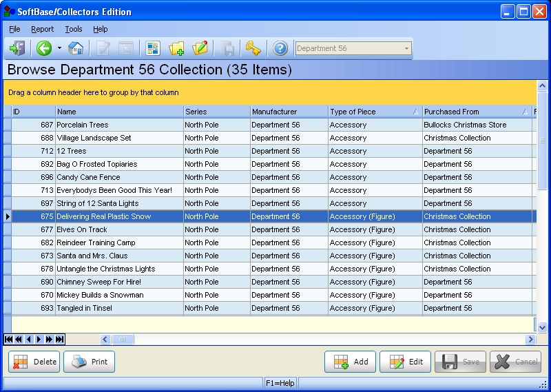Screen dimensions: 551x392
Task: Open the File menu
Action: [x=14, y=29]
